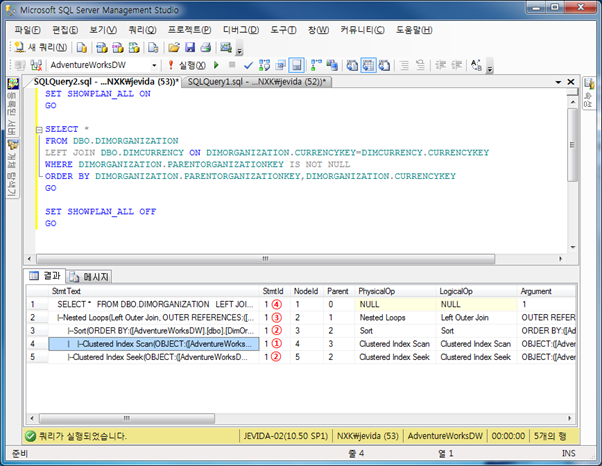Close the active query document tab
Viewport: 602px width, 466px height.
(x=571, y=82)
